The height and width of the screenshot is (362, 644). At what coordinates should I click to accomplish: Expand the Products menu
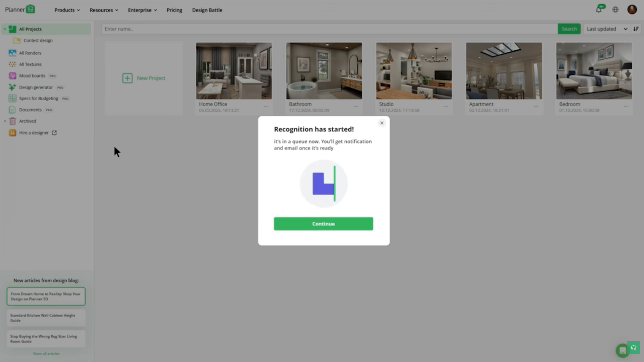pos(67,10)
